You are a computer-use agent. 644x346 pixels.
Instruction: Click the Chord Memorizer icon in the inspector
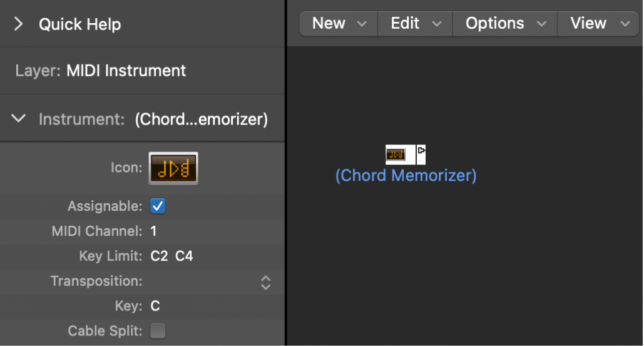[x=173, y=168]
